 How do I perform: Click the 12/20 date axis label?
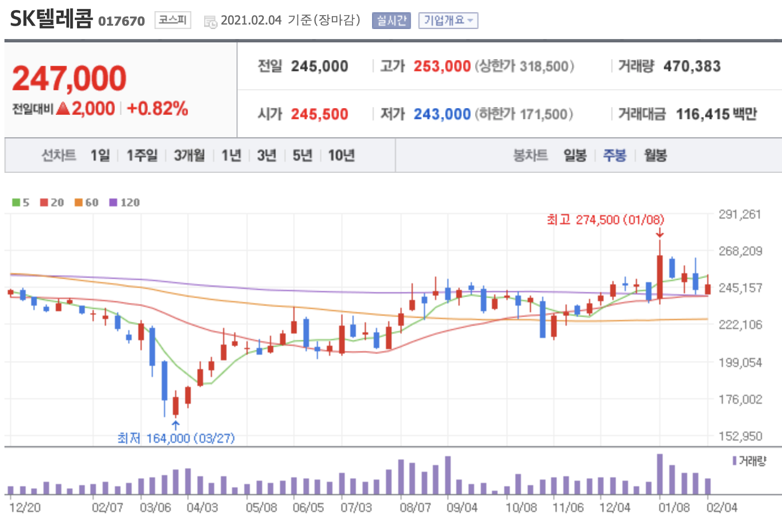coord(25,507)
